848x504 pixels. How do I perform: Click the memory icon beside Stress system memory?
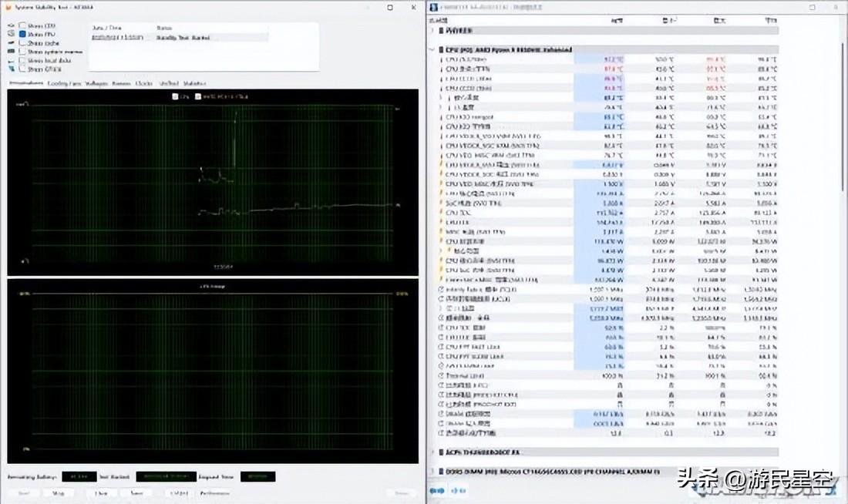pos(11,52)
